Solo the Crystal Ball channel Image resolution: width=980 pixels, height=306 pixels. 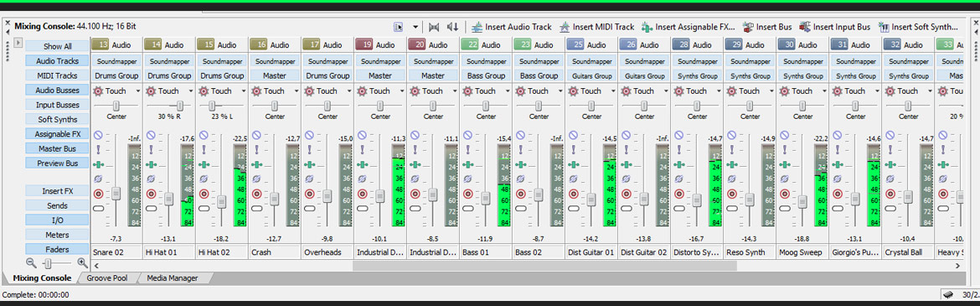click(890, 149)
